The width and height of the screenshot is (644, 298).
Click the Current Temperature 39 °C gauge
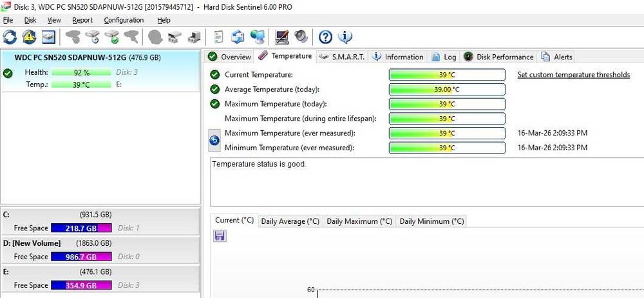(447, 75)
